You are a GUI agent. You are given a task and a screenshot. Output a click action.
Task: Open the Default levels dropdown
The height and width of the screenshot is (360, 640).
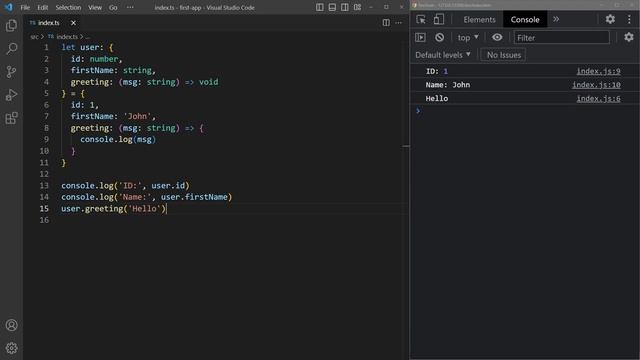443,55
